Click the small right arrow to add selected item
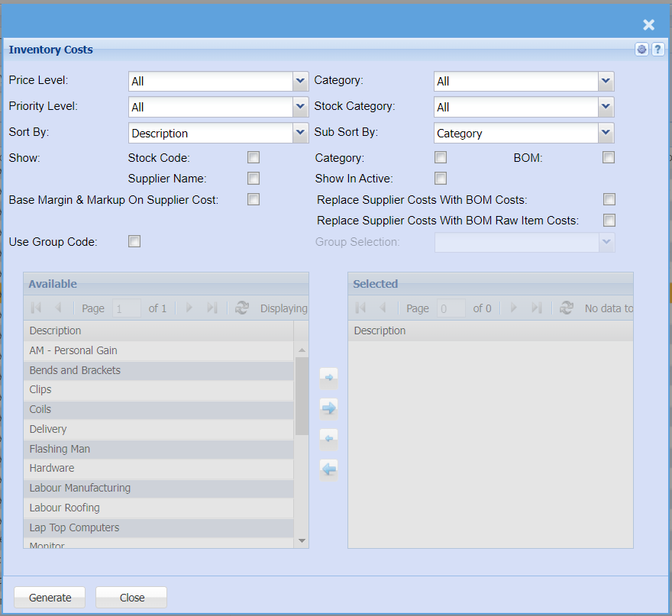The width and height of the screenshot is (672, 616). [328, 378]
